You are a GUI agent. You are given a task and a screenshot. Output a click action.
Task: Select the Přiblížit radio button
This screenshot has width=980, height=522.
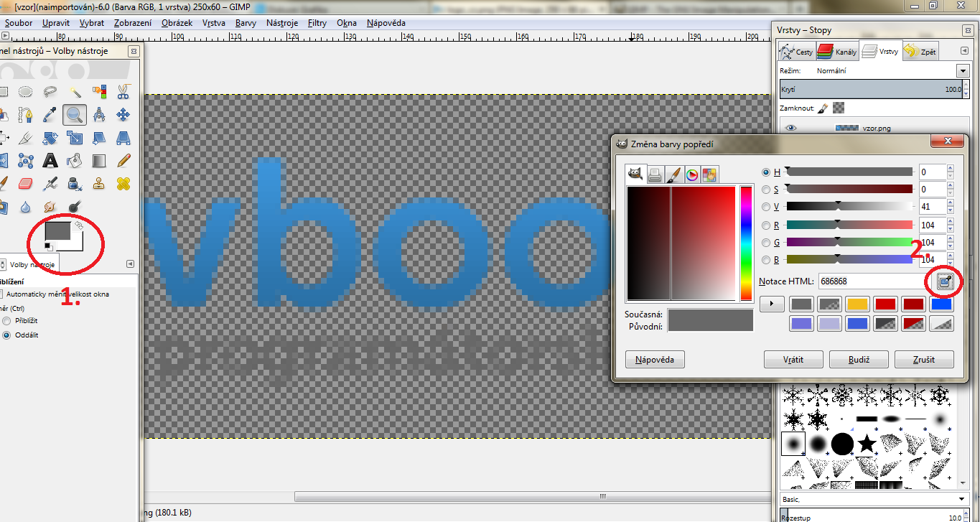[7, 321]
